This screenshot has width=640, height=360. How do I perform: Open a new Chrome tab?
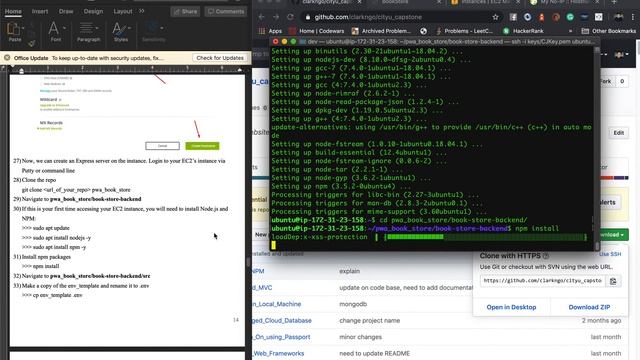tap(614, 2)
